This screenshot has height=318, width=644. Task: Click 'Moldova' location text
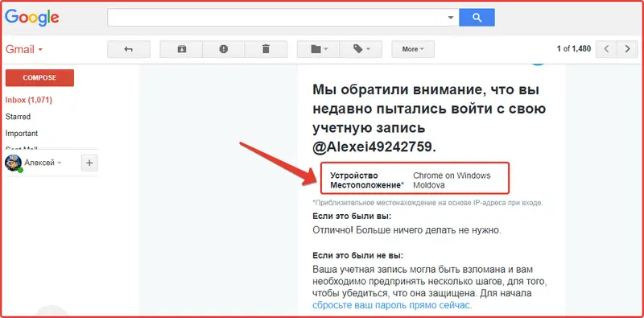tap(429, 185)
